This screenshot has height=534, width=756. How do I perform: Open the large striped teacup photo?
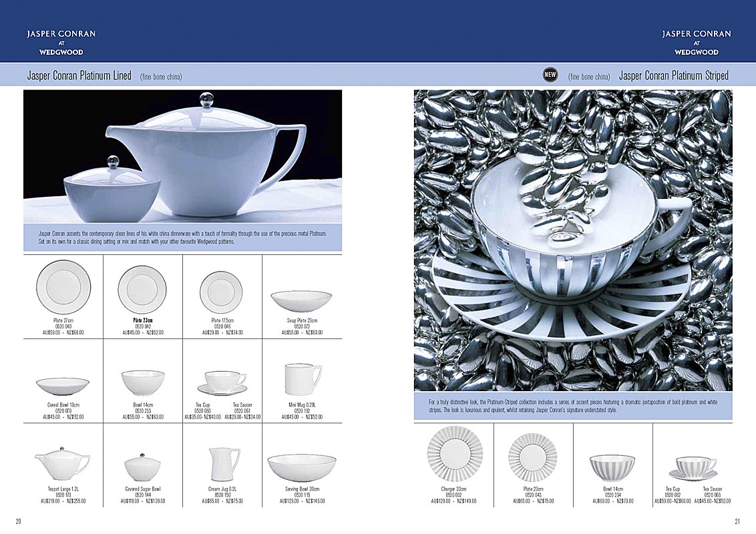572,240
